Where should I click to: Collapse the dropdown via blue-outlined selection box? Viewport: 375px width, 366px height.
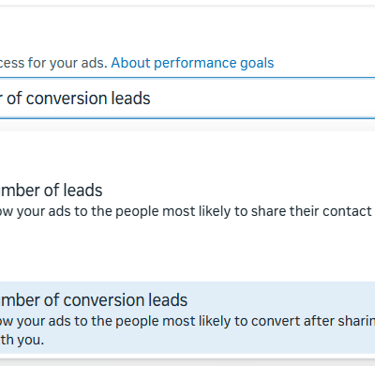(187, 98)
